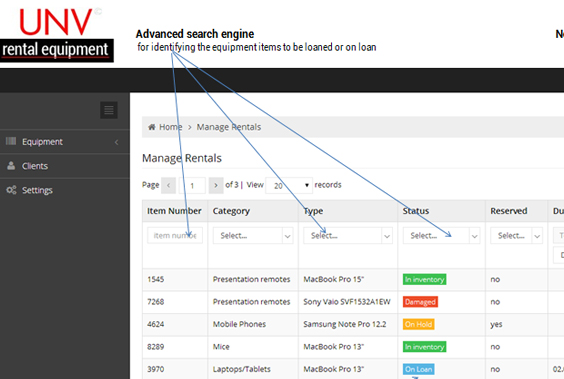This screenshot has width=564, height=379.
Task: Go to previous page of records
Action: [168, 186]
